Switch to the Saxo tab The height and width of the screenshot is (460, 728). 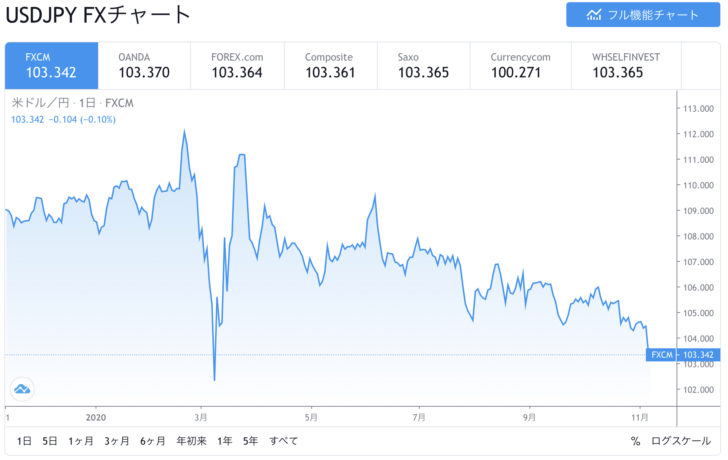(x=423, y=65)
